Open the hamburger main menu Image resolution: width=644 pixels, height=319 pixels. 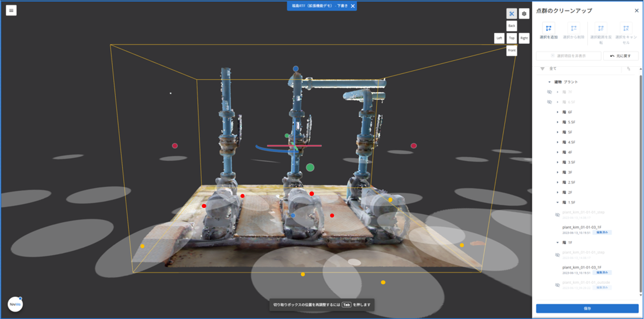[11, 10]
